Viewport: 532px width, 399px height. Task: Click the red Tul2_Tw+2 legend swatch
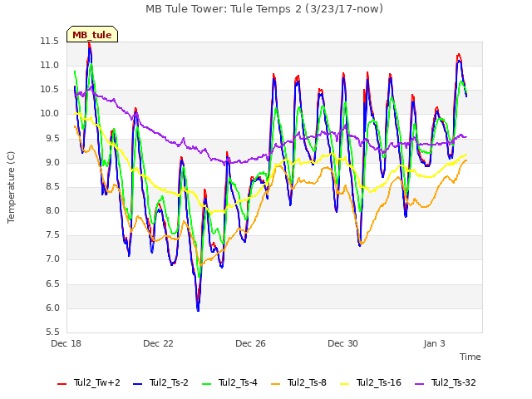(62, 384)
